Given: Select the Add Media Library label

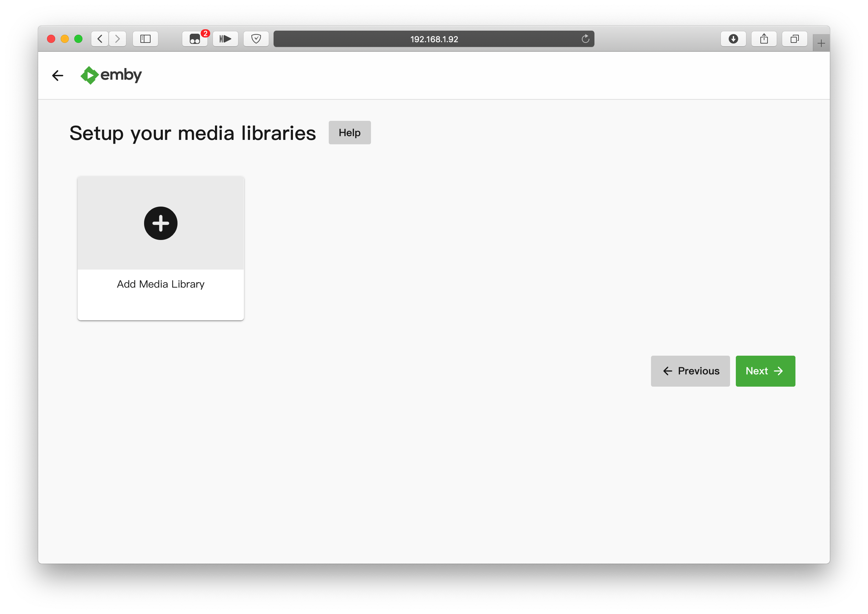Looking at the screenshot, I should pos(160,284).
